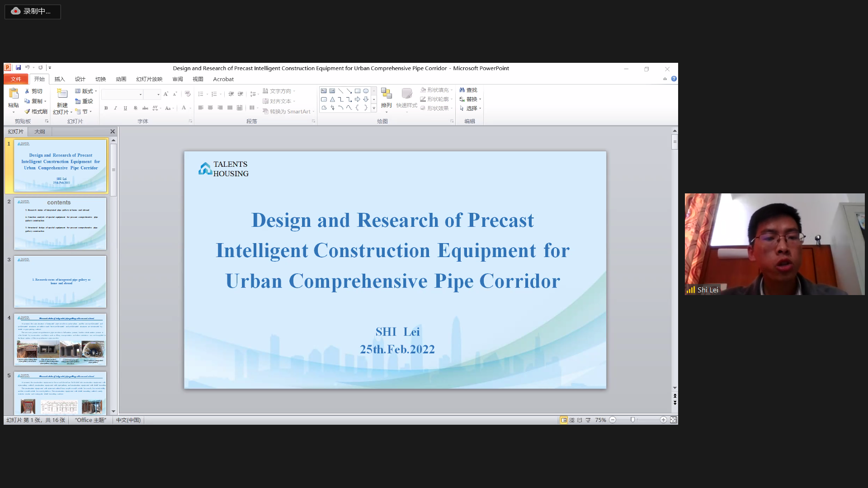Click Reset (重设) slide button

tap(84, 101)
